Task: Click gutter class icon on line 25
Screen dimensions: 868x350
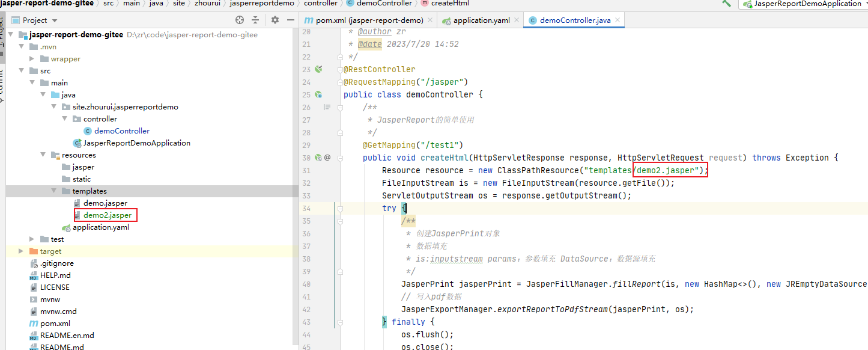Action: pyautogui.click(x=319, y=94)
